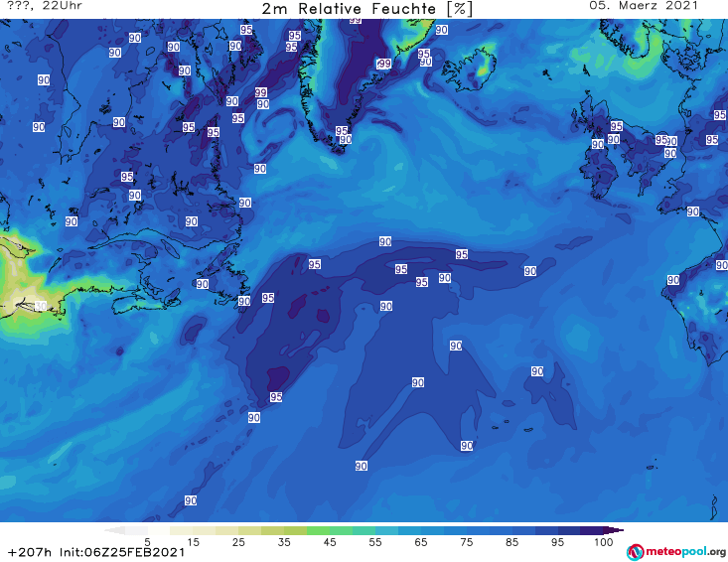Click the meteopool swirl logo icon
728x562 pixels.
[635, 552]
